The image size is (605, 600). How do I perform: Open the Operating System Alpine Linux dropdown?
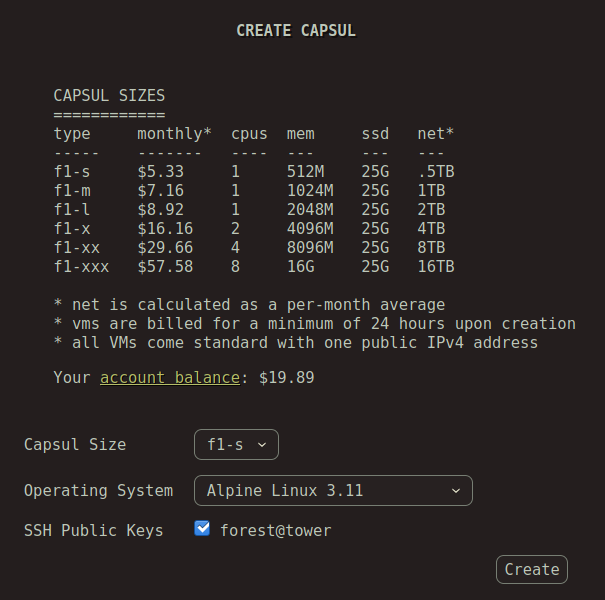(x=333, y=490)
